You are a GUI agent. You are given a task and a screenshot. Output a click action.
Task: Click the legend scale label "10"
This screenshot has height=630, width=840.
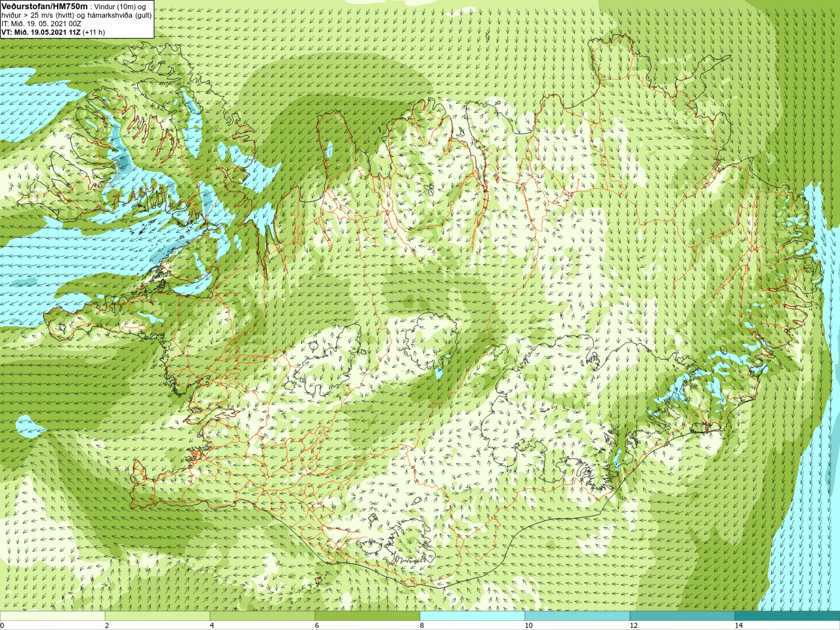[529, 625]
